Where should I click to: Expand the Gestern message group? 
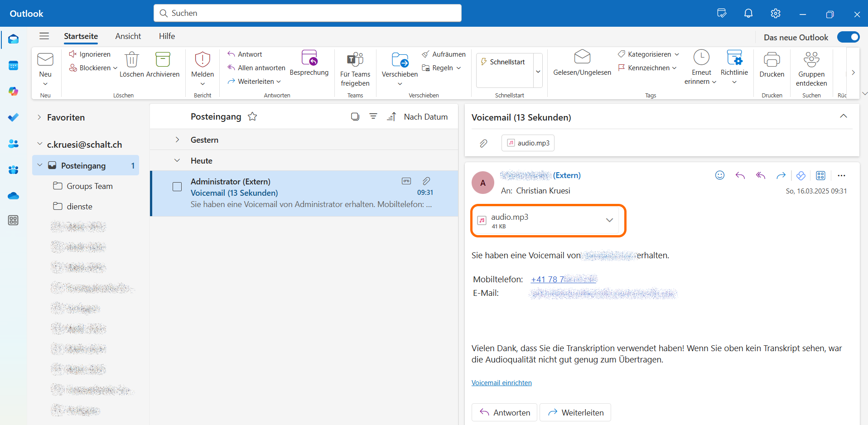click(x=177, y=140)
